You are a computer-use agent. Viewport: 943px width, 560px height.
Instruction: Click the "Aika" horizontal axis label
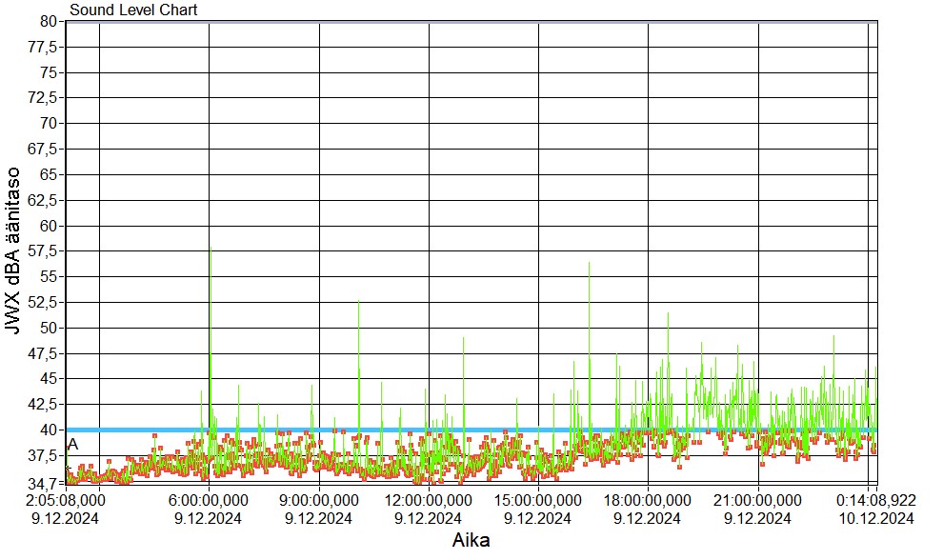471,540
